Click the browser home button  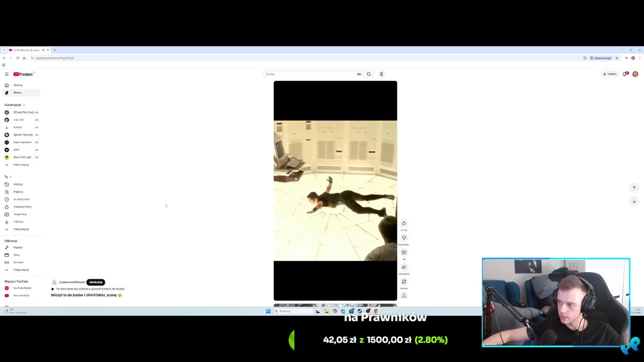pos(24,58)
